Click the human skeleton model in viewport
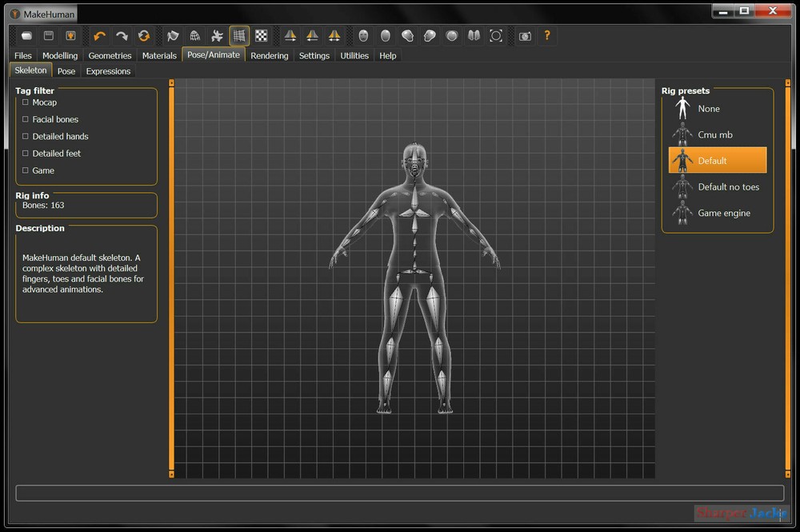The image size is (800, 532). [414, 278]
